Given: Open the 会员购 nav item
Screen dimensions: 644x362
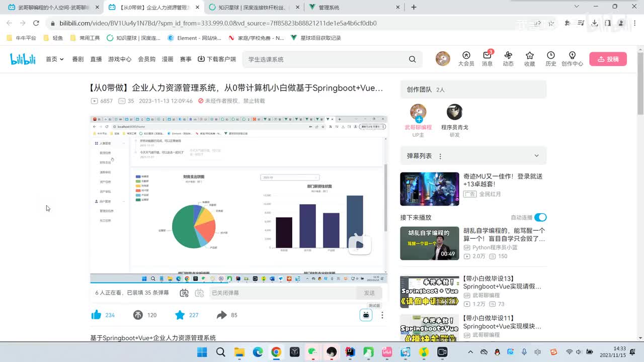Looking at the screenshot, I should [146, 59].
